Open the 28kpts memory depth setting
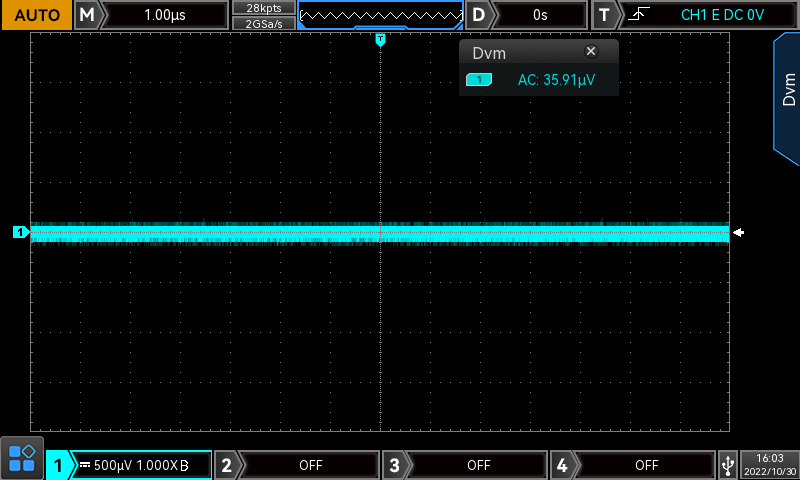 pos(263,8)
